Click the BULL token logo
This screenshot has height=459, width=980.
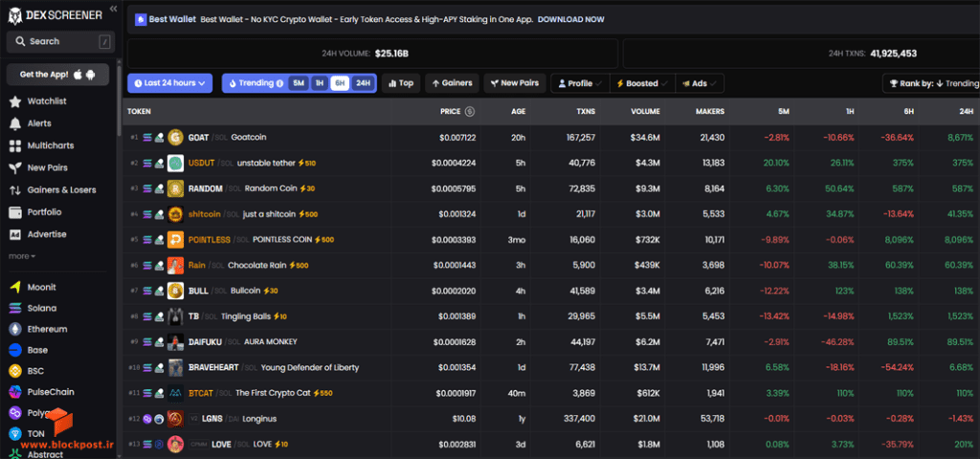(x=176, y=291)
